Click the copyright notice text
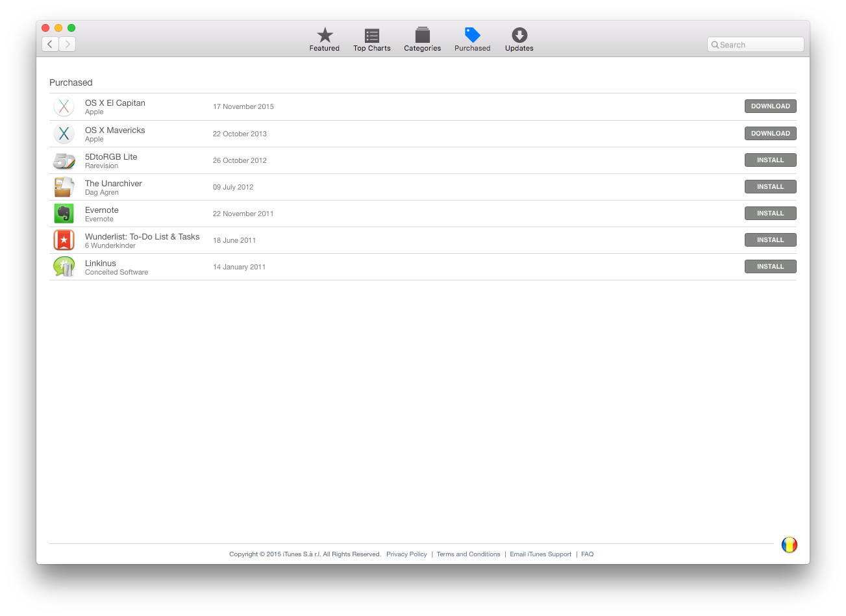Image resolution: width=846 pixels, height=616 pixels. [x=305, y=554]
